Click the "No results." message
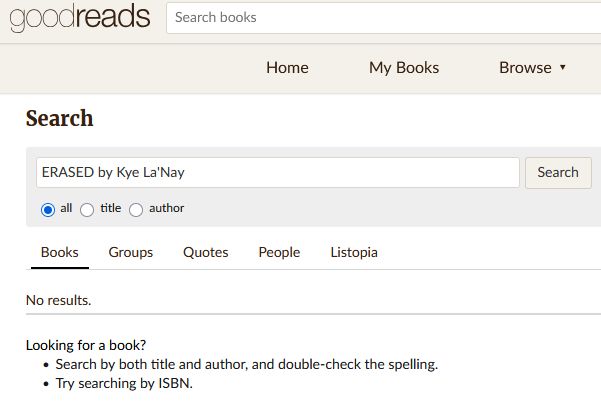Screen dimensions: 601x409 click(59, 300)
